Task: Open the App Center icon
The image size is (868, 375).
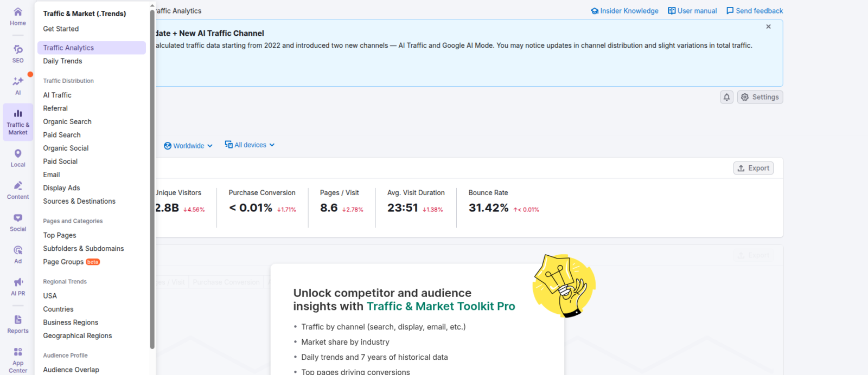Action: click(18, 353)
